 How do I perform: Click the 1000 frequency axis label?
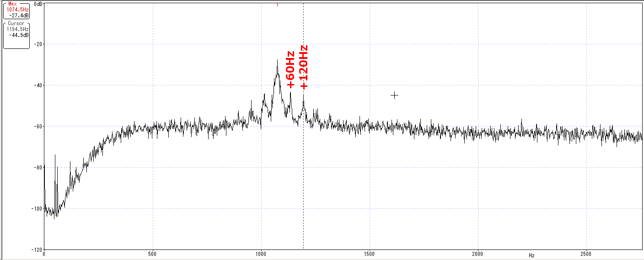261,254
